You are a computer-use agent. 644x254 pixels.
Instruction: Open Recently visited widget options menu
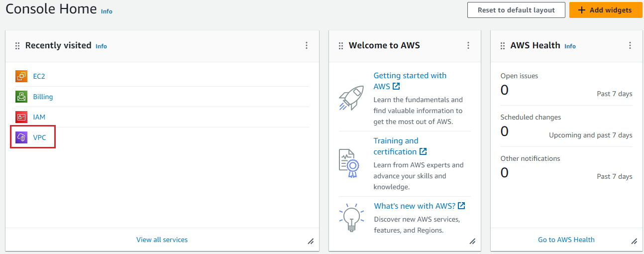pos(307,45)
